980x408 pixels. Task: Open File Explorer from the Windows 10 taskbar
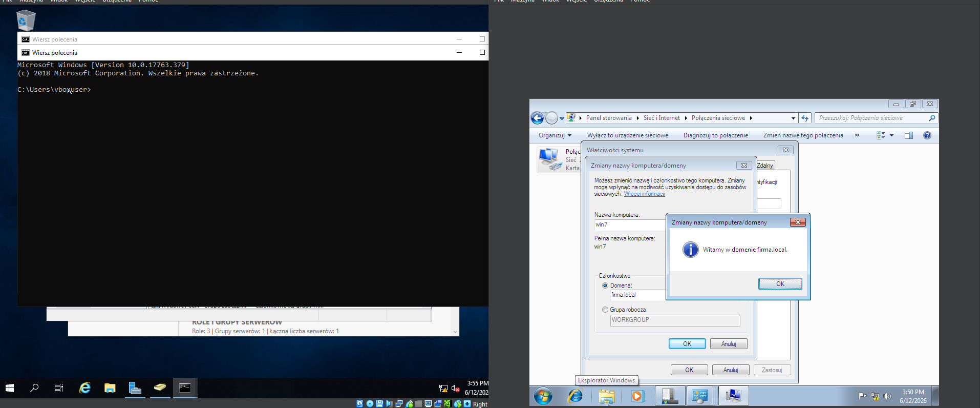pyautogui.click(x=110, y=388)
